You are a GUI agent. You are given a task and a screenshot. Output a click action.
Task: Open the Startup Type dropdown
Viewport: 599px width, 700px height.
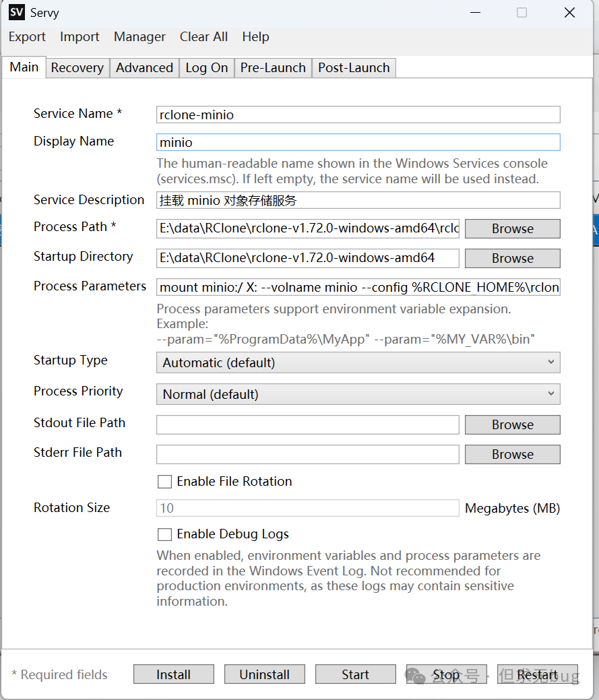point(358,362)
